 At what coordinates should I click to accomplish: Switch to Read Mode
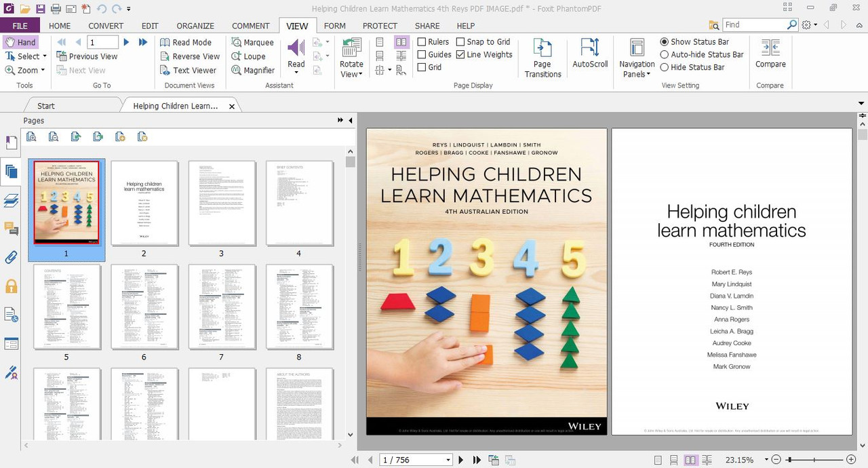pos(186,42)
